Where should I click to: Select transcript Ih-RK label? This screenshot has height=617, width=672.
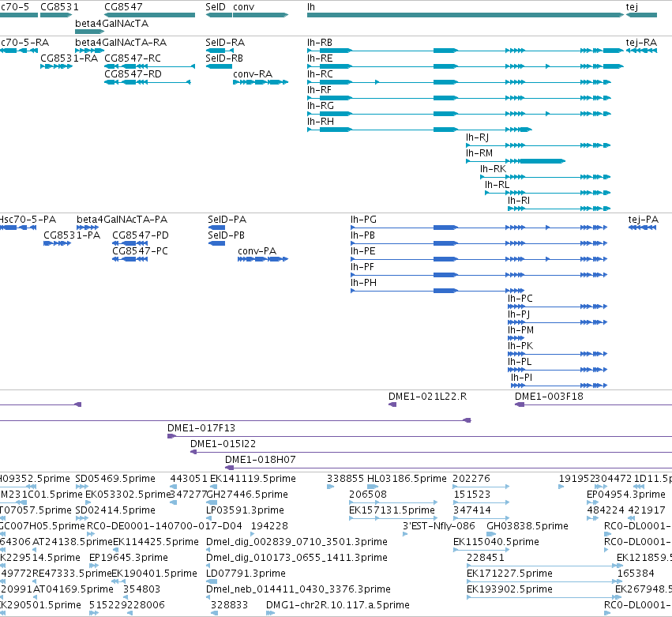click(x=493, y=169)
